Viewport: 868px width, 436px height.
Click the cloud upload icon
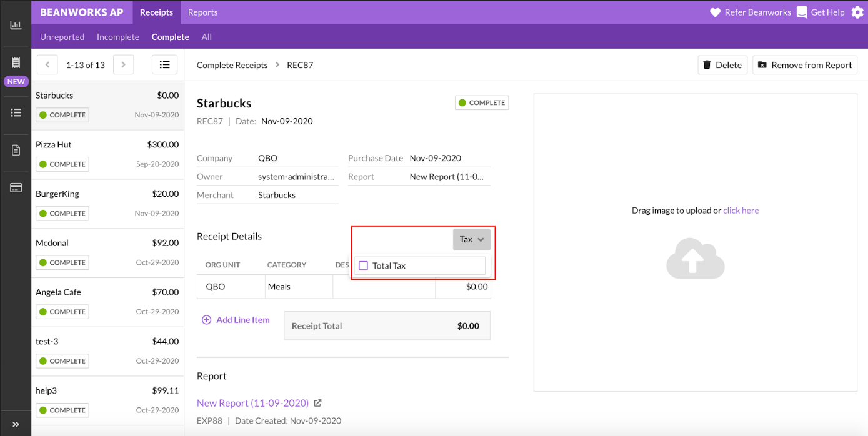[695, 257]
